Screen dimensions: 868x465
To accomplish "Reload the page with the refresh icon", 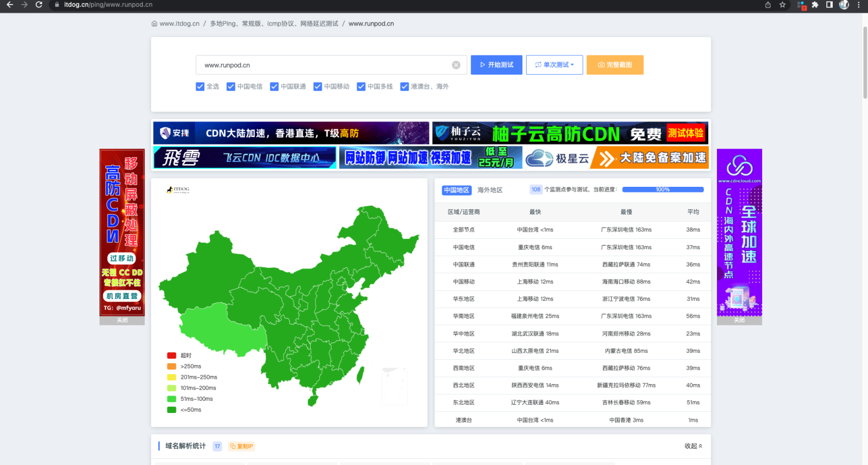I will pyautogui.click(x=39, y=5).
